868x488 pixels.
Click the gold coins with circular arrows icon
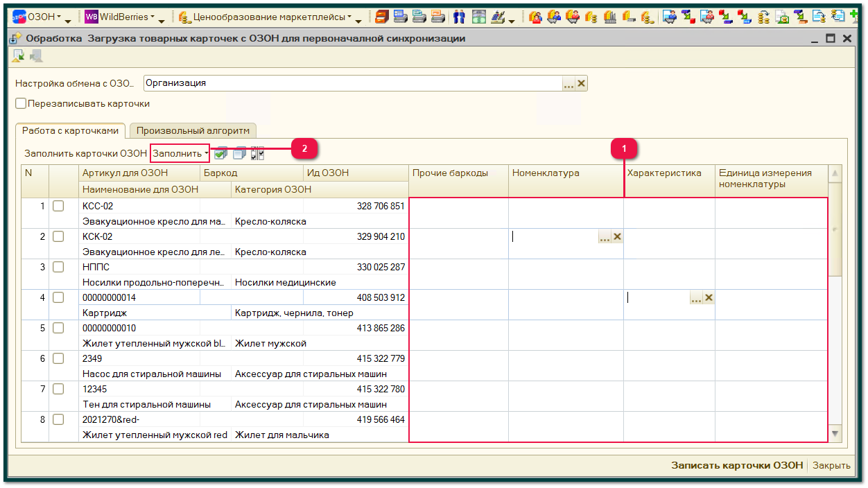pyautogui.click(x=764, y=17)
